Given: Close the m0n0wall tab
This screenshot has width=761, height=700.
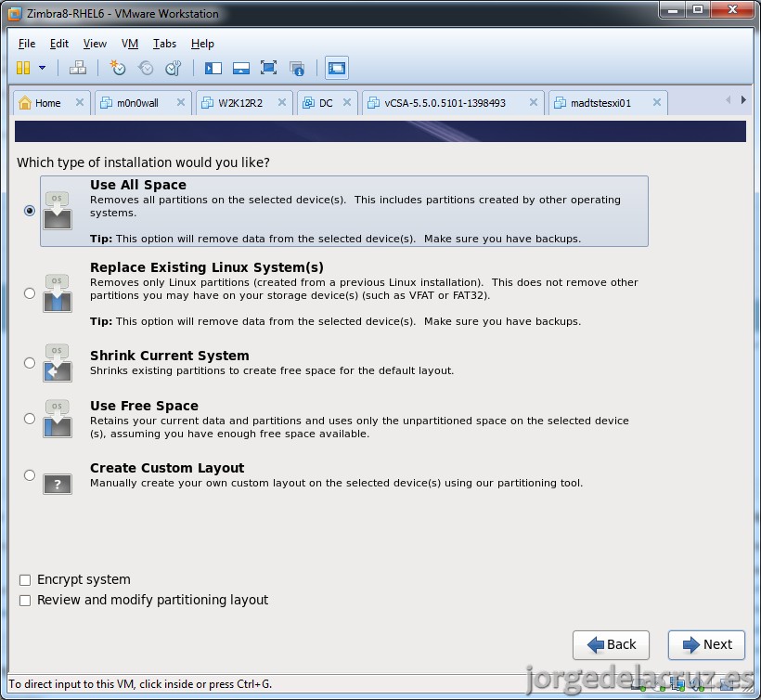Looking at the screenshot, I should tap(181, 102).
